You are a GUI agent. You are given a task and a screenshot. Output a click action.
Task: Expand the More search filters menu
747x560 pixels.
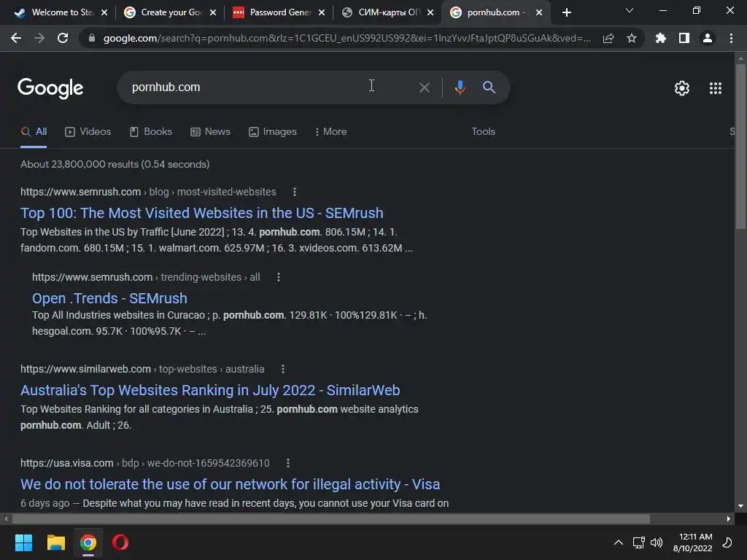coord(330,131)
